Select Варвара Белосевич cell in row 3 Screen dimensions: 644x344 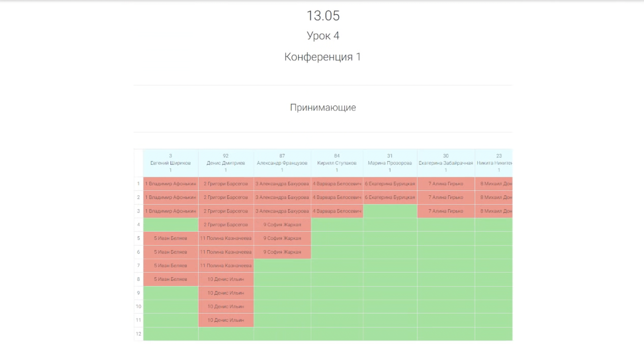point(337,211)
